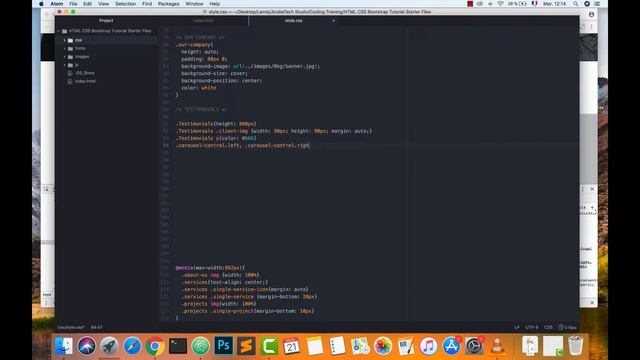Screen dimensions: 640x360
Task: Open Photoshop from the dock
Action: coord(224,346)
